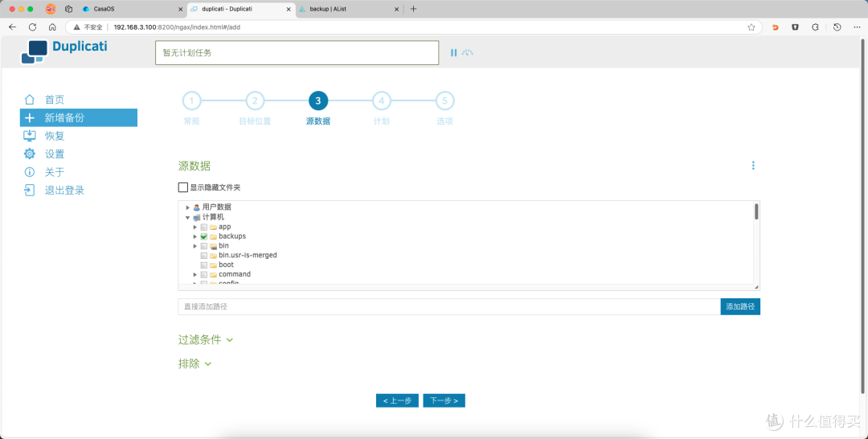The width and height of the screenshot is (868, 439).
Task: Click the info icon beside 关于
Action: point(30,172)
